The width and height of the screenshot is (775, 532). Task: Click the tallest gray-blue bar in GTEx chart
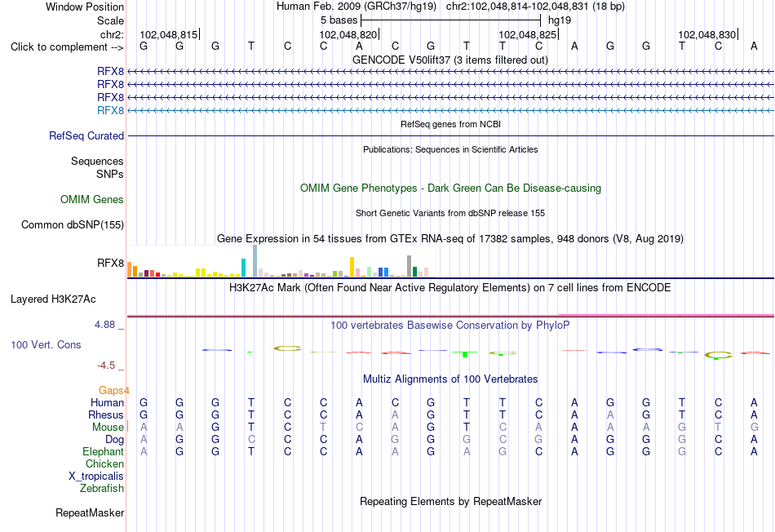click(255, 261)
